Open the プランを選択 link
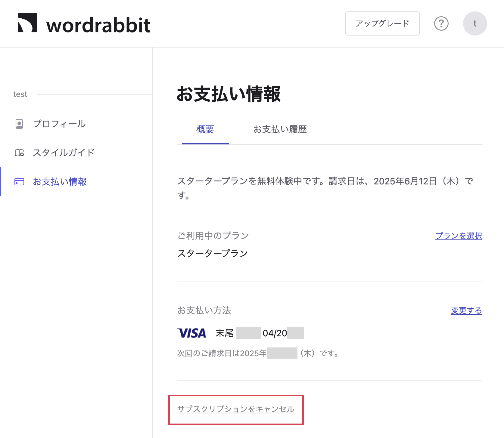Viewport: 504px width, 438px height. tap(459, 236)
